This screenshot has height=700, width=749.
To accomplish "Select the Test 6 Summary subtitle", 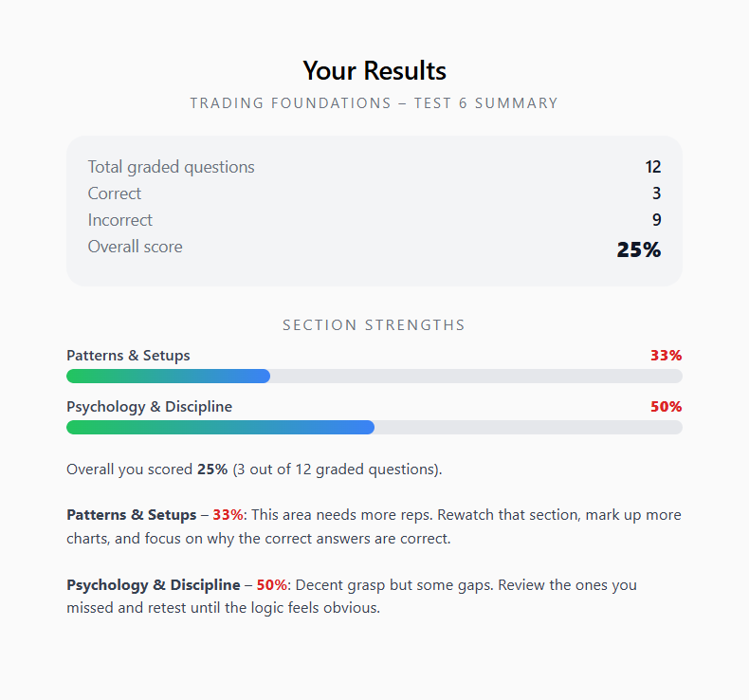I will pyautogui.click(x=374, y=102).
